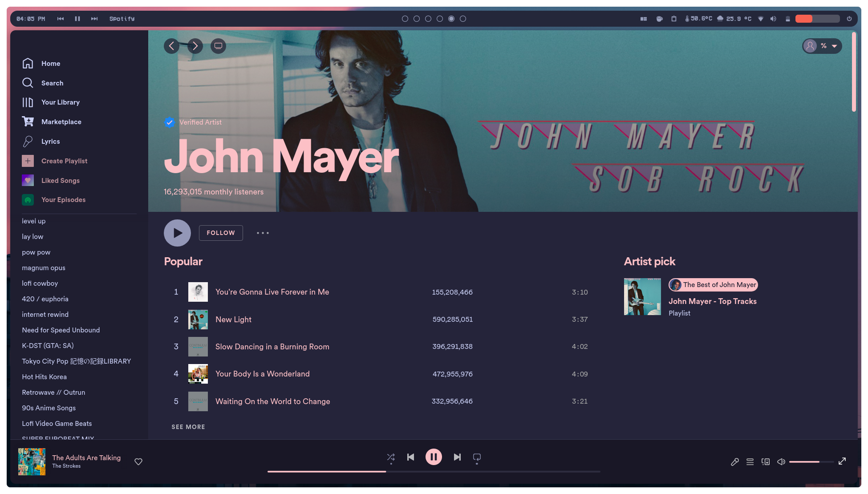Adjust the volume slider

(811, 462)
